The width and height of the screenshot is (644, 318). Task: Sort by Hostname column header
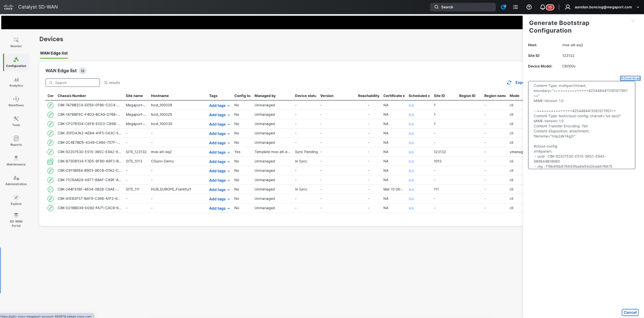click(160, 96)
